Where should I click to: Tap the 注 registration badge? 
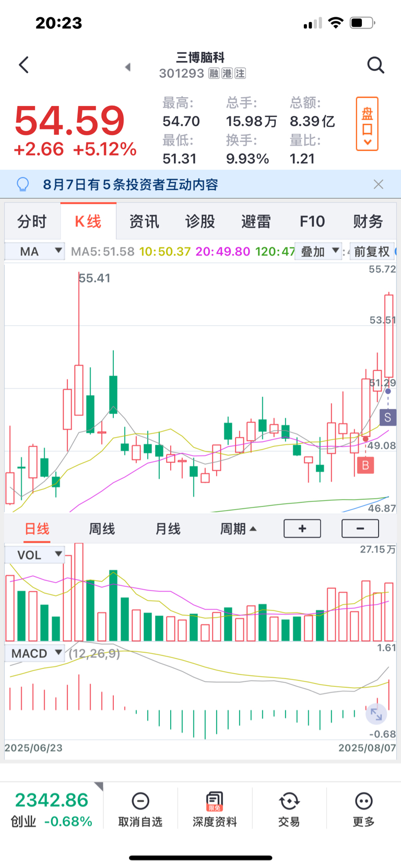[x=240, y=73]
